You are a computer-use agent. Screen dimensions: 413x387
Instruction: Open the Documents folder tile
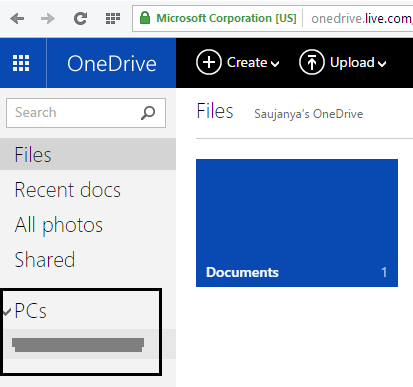pos(297,223)
